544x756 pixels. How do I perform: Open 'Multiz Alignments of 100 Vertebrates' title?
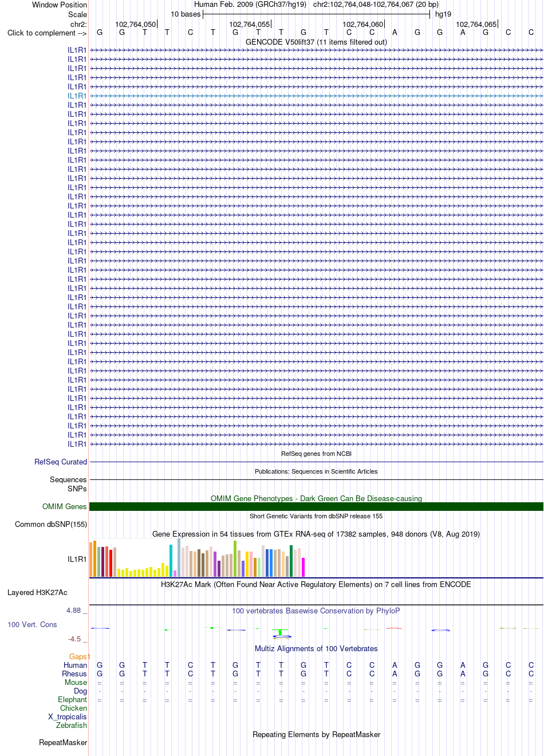tap(316, 648)
